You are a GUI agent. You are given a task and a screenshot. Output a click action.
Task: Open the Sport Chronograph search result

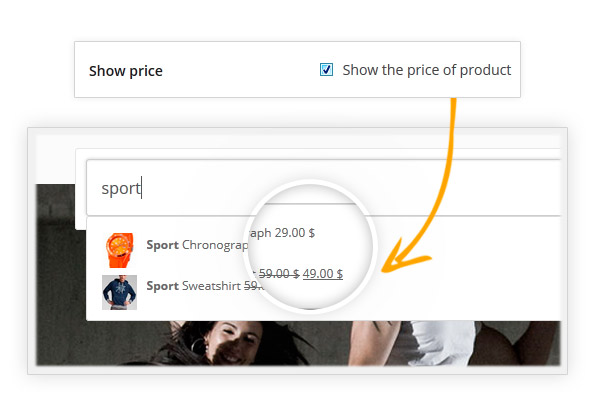195,245
